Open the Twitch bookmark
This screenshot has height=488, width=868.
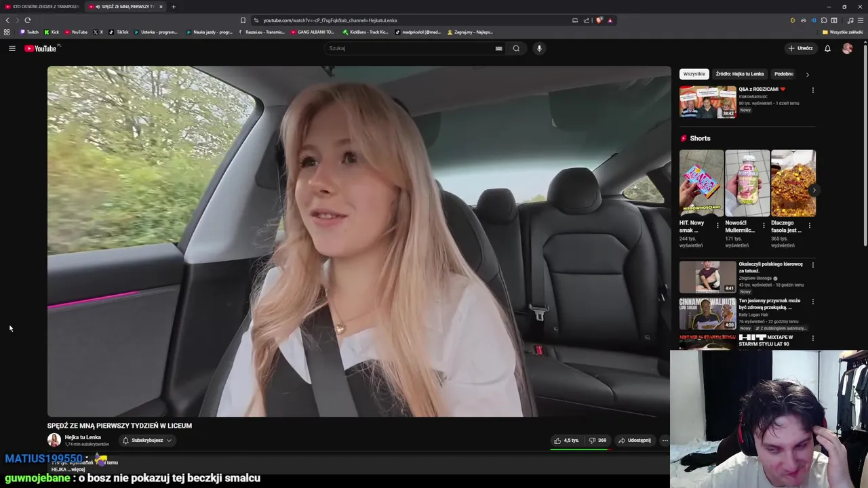pos(29,32)
